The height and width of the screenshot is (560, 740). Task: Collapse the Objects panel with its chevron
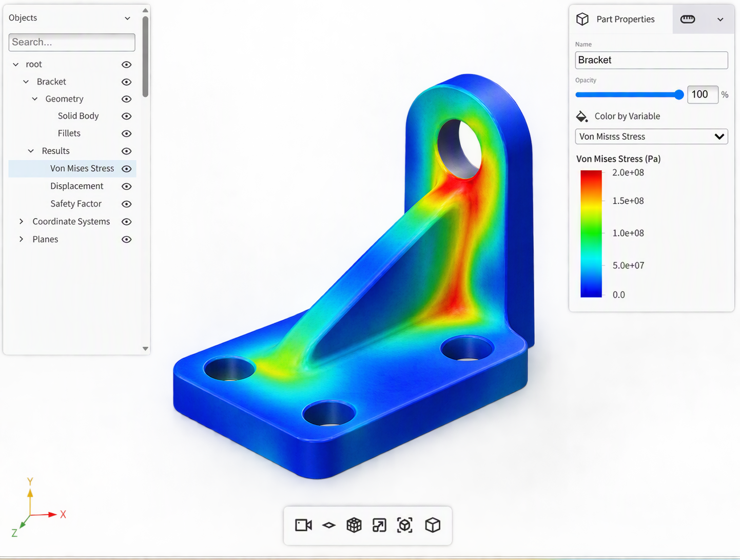tap(127, 18)
